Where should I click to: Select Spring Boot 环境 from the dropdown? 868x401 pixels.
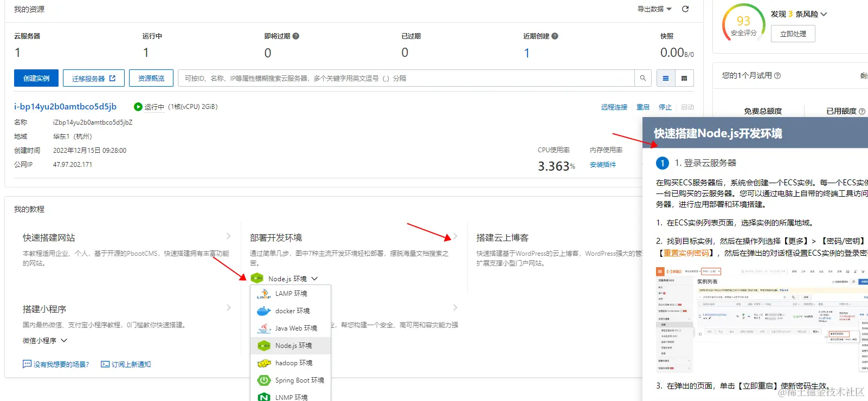pos(291,380)
